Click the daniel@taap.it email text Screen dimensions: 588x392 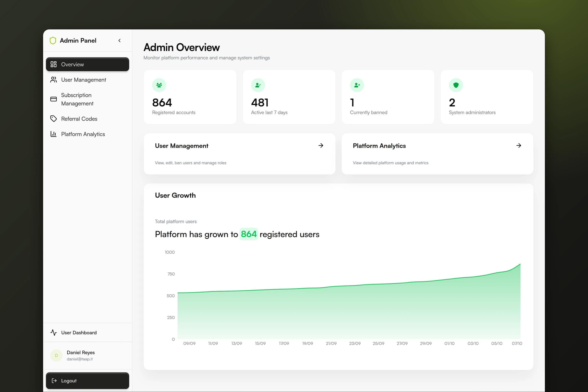click(80, 359)
